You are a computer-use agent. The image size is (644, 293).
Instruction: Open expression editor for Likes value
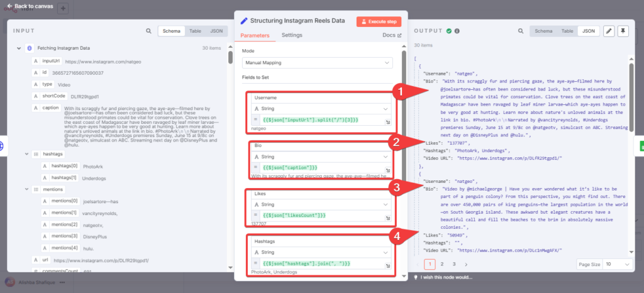coord(387,218)
